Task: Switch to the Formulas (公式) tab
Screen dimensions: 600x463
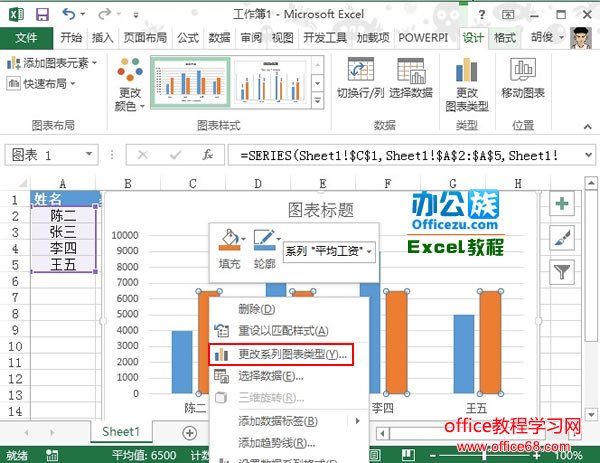Action: 188,37
